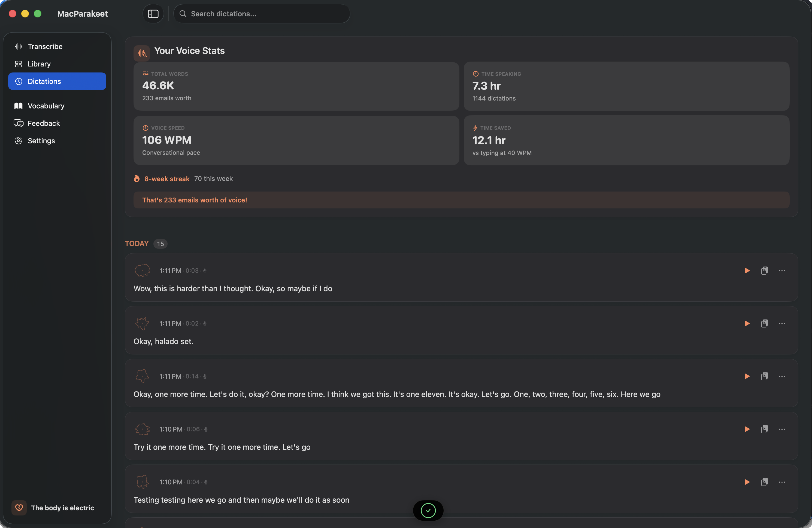Viewport: 812px width, 528px height.
Task: Click avatar icon of 'Try it one more time' dictation
Action: (x=142, y=429)
